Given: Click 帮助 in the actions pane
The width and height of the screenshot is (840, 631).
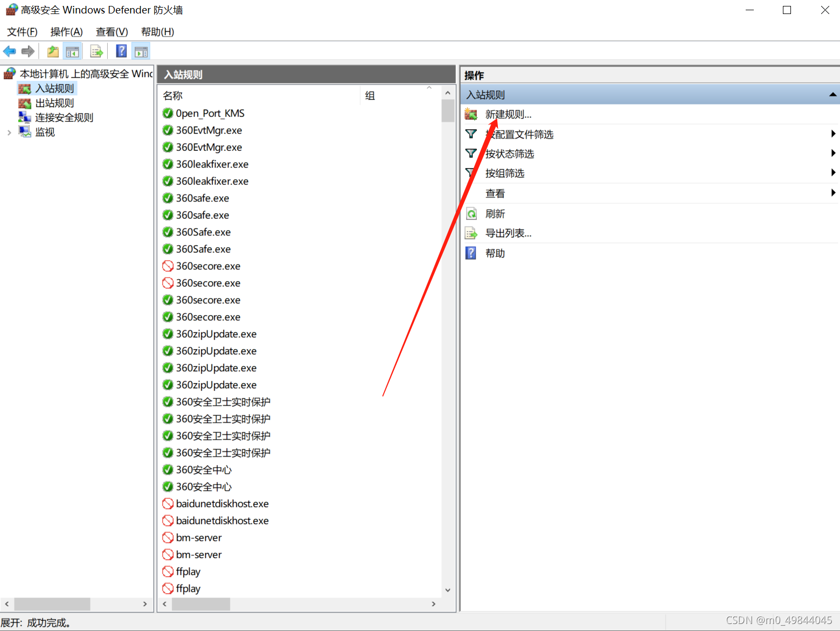Looking at the screenshot, I should pyautogui.click(x=495, y=253).
